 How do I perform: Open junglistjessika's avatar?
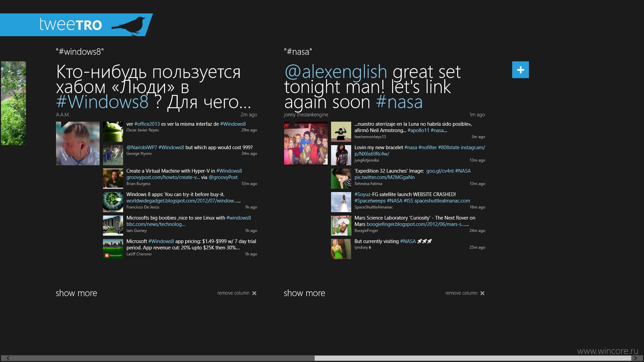tap(341, 155)
